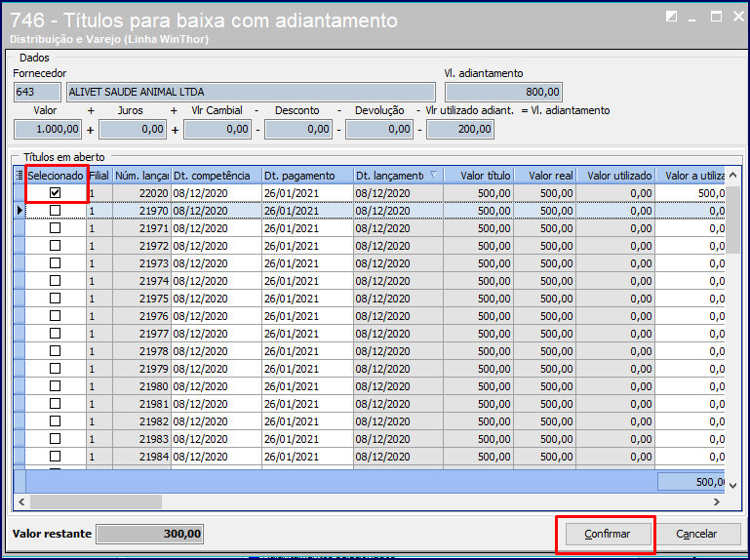Viewport: 750px width, 560px height.
Task: Mark título 21980 as selected
Action: [55, 385]
